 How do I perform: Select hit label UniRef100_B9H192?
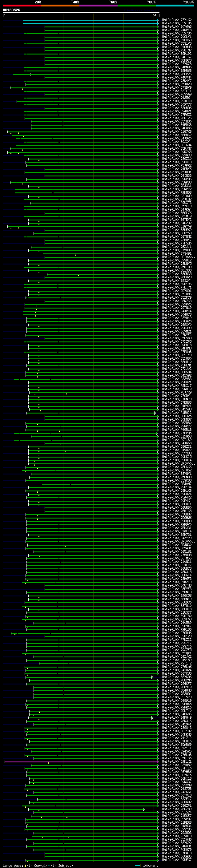tap(177, 54)
